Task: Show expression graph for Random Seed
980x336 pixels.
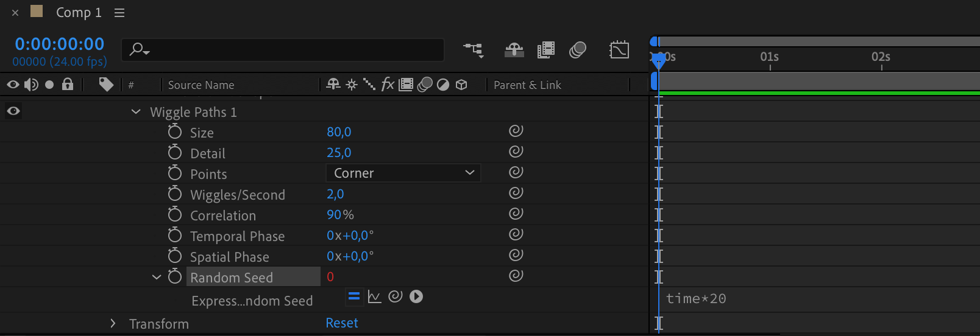Action: [375, 297]
